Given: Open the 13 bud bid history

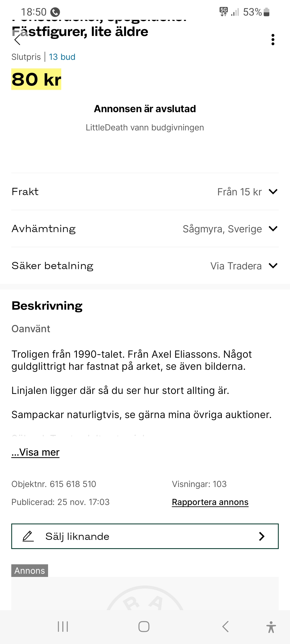Looking at the screenshot, I should point(62,57).
